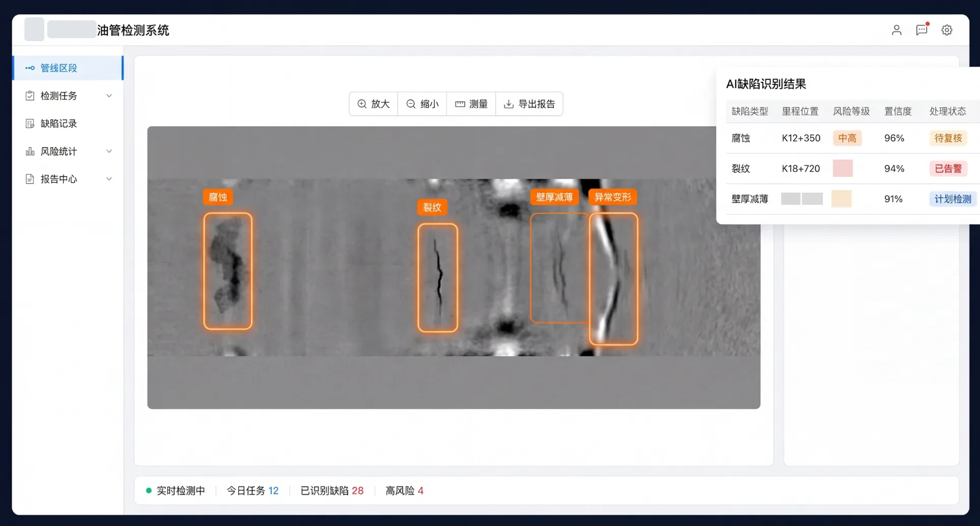This screenshot has width=980, height=526.
Task: Open the settings gear icon
Action: click(x=946, y=30)
